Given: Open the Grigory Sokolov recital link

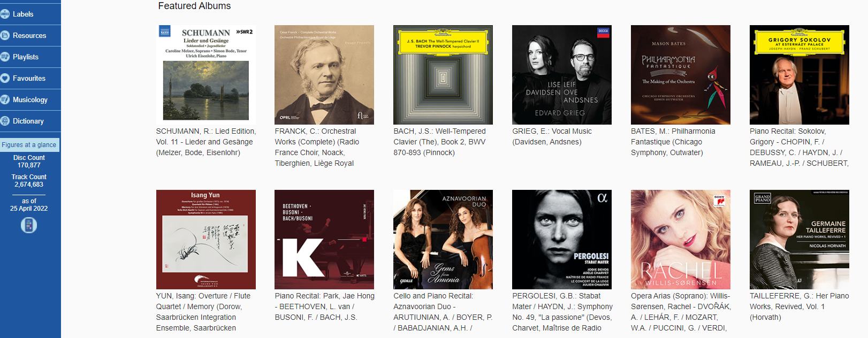Looking at the screenshot, I should coord(799,147).
